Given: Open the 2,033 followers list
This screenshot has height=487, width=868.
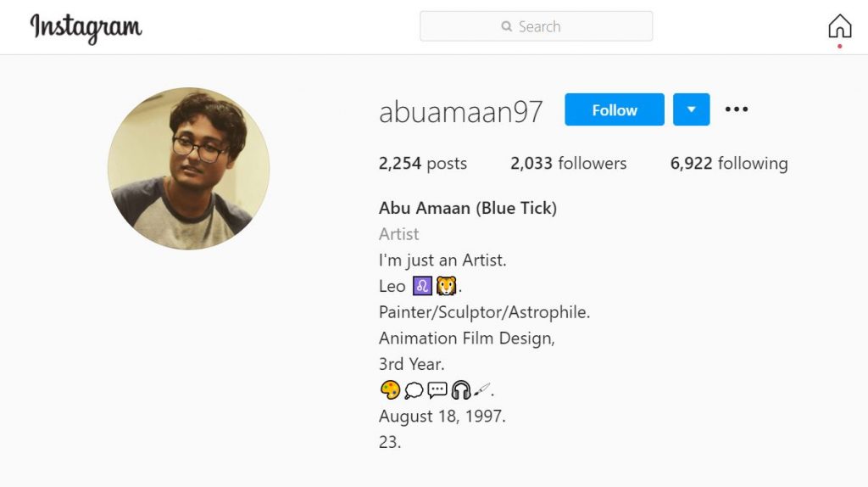Looking at the screenshot, I should [x=568, y=164].
